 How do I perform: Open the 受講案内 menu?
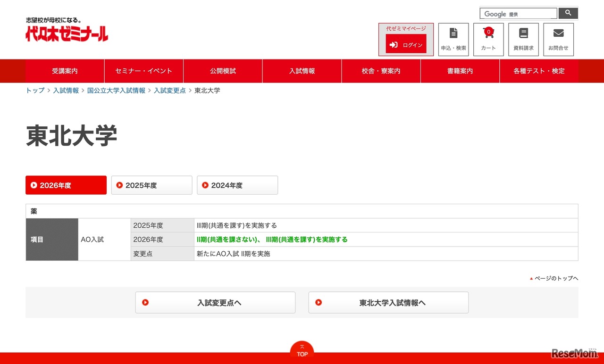[x=65, y=71]
